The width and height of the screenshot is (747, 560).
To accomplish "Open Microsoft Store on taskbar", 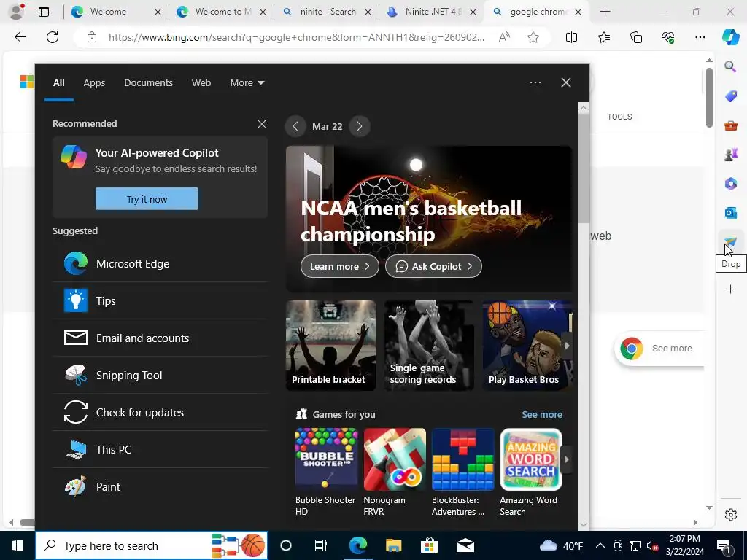I will pos(429,545).
